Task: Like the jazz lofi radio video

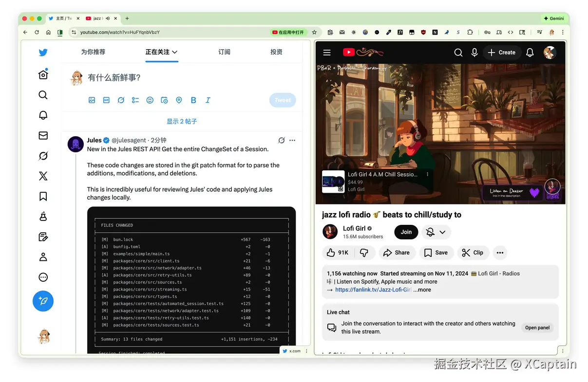Action: (x=337, y=252)
